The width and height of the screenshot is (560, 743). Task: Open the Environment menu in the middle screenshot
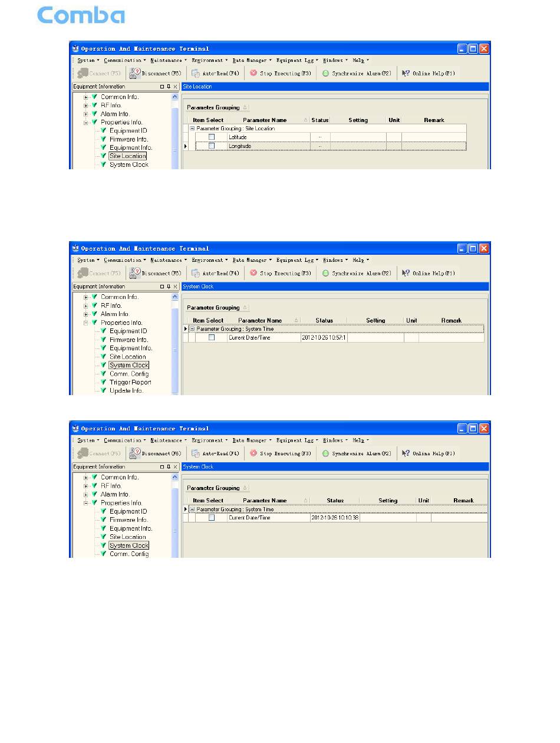tap(209, 260)
